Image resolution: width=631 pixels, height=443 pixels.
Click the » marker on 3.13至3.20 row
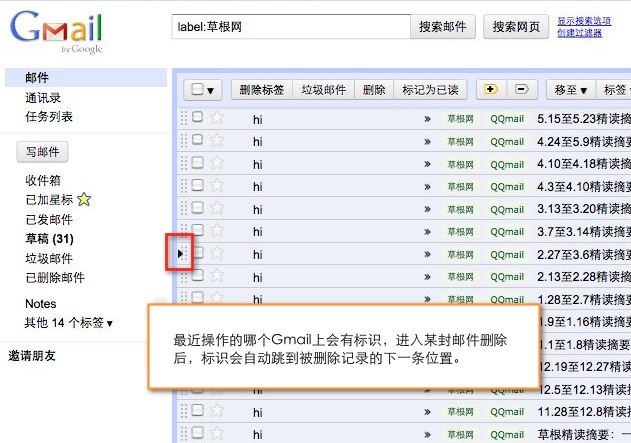pyautogui.click(x=427, y=209)
